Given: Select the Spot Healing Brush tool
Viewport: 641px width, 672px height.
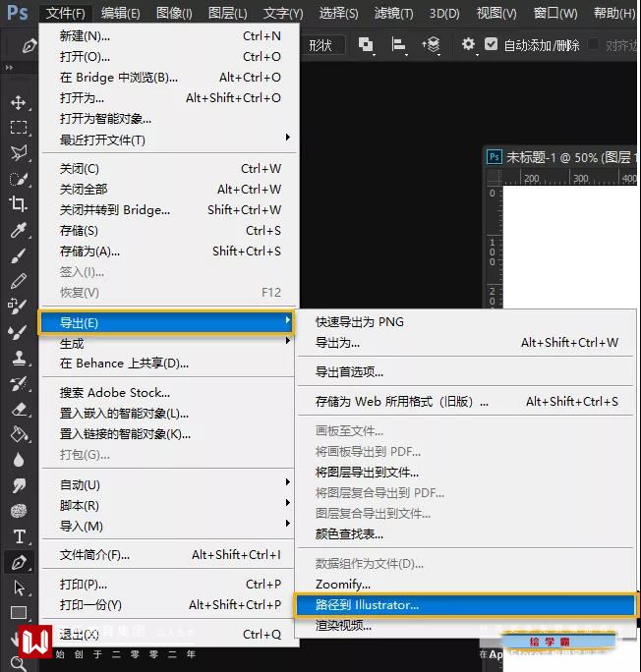Looking at the screenshot, I should [x=18, y=306].
